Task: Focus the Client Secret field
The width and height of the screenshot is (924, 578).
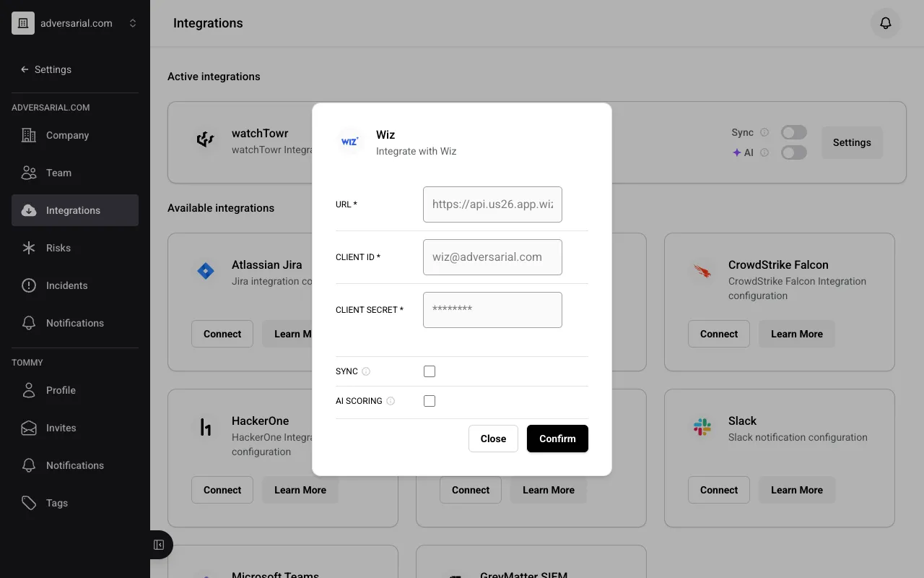Action: pyautogui.click(x=492, y=310)
